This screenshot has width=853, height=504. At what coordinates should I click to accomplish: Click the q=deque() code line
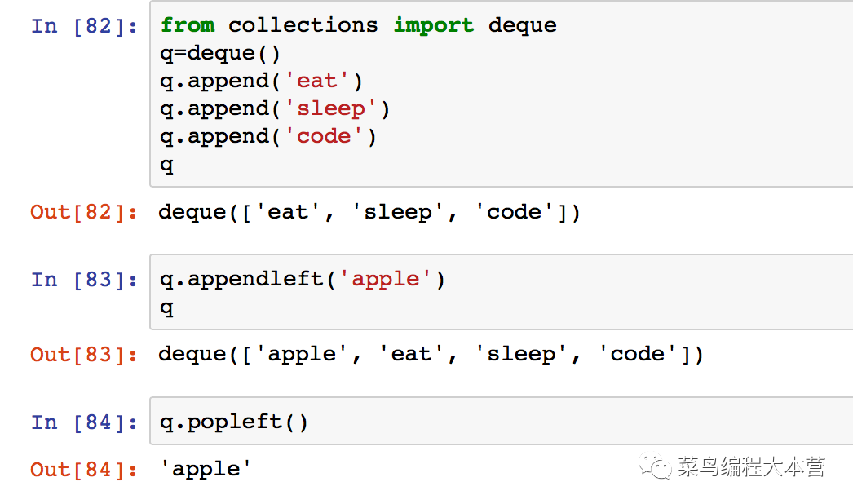pyautogui.click(x=220, y=53)
